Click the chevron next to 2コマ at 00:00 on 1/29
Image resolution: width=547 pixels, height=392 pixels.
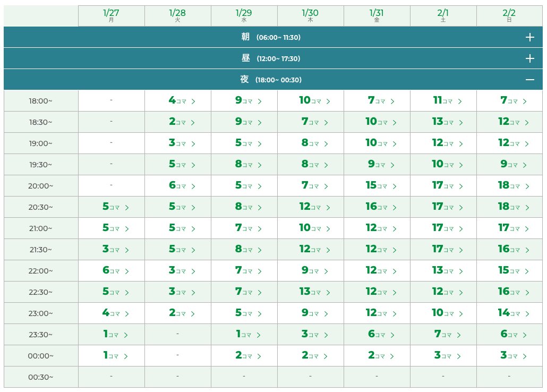point(259,356)
